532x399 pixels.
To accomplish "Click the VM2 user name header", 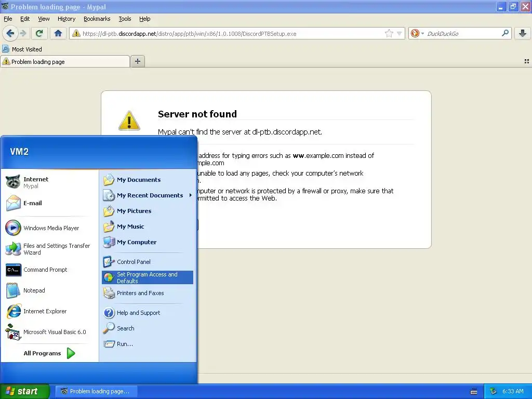I will click(x=19, y=152).
